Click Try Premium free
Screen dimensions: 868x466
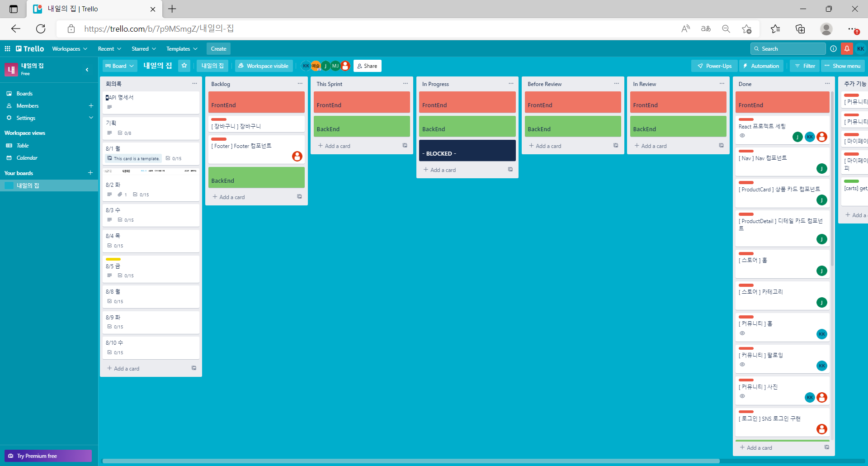(x=48, y=456)
